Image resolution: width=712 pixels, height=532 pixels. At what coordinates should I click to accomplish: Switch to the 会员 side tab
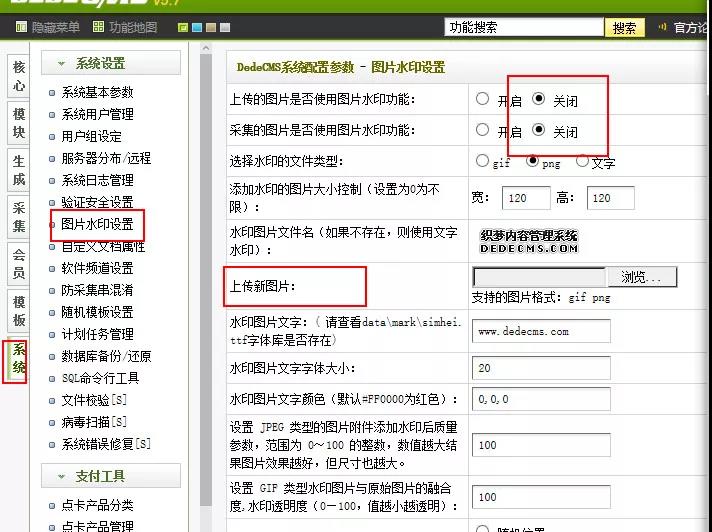tap(19, 264)
